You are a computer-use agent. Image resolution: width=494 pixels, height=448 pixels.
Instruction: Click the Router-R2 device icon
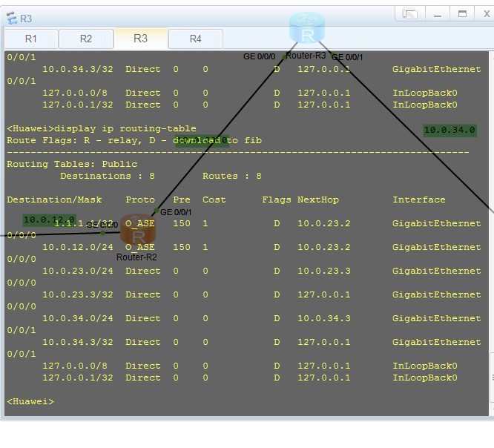(138, 229)
